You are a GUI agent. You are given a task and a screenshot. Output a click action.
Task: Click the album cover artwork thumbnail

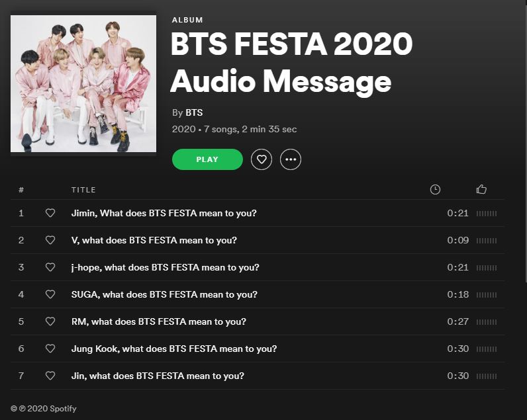(x=83, y=83)
